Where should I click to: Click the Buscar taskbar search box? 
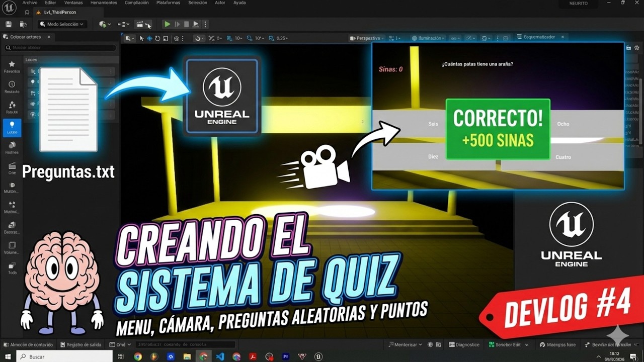64,356
